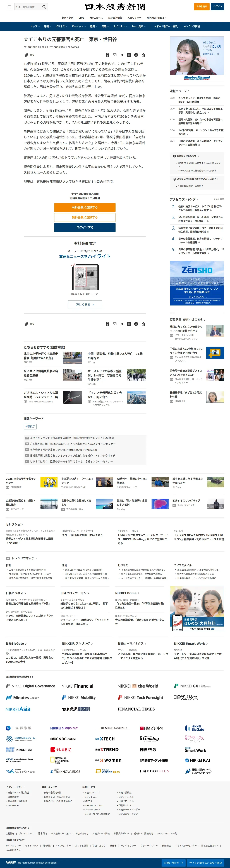Expand the 国際 navigation dropdown
The width and height of the screenshot is (230, 868).
pos(105,26)
